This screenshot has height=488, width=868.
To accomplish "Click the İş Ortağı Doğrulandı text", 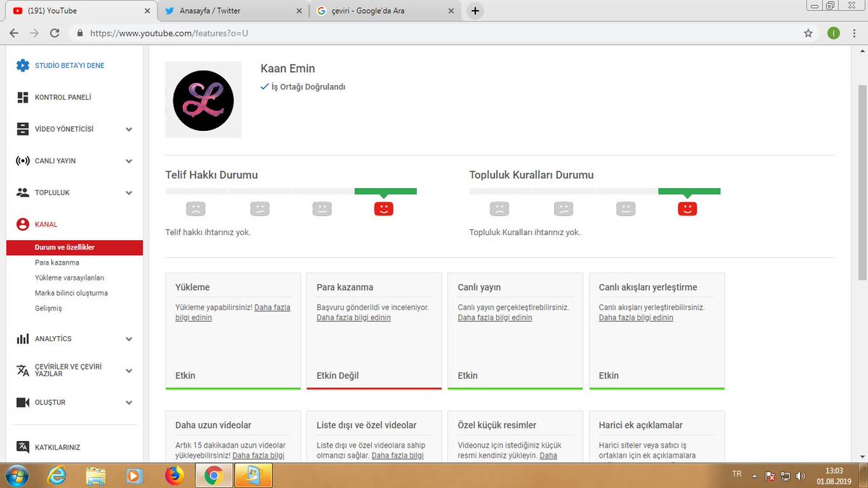I will 308,87.
